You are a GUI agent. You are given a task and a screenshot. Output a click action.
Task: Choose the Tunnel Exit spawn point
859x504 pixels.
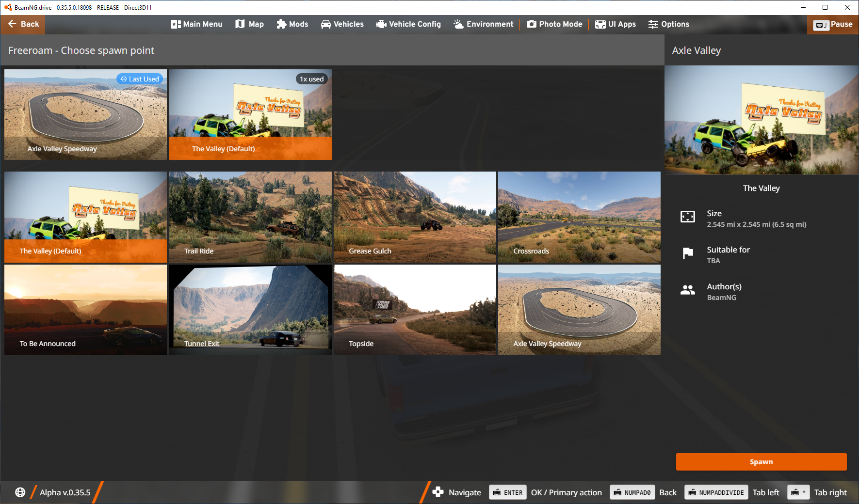point(250,310)
